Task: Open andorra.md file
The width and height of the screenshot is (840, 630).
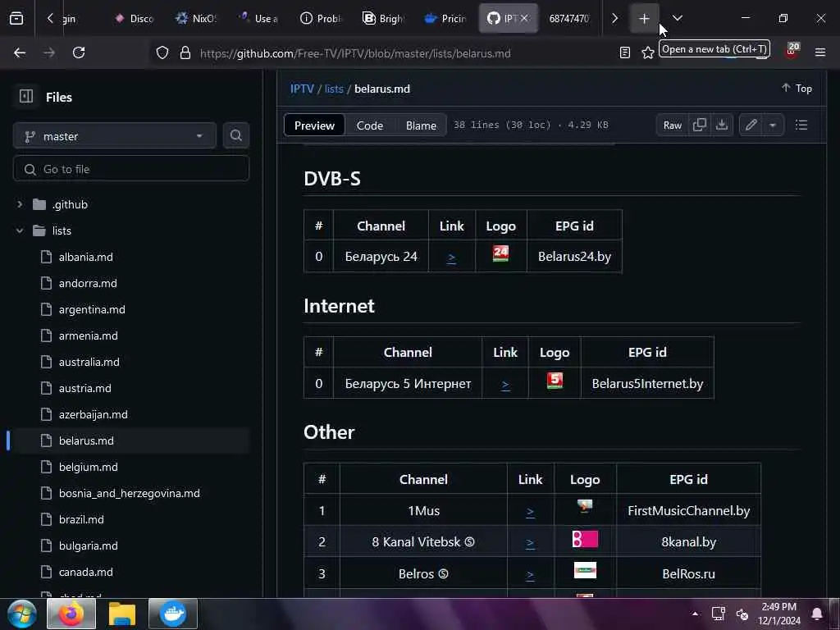Action: pyautogui.click(x=88, y=283)
